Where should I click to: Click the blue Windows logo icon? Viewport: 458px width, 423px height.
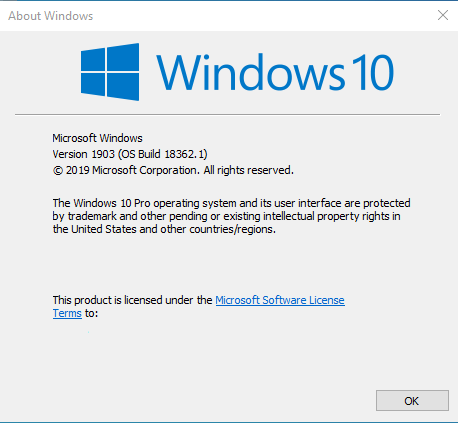(110, 72)
